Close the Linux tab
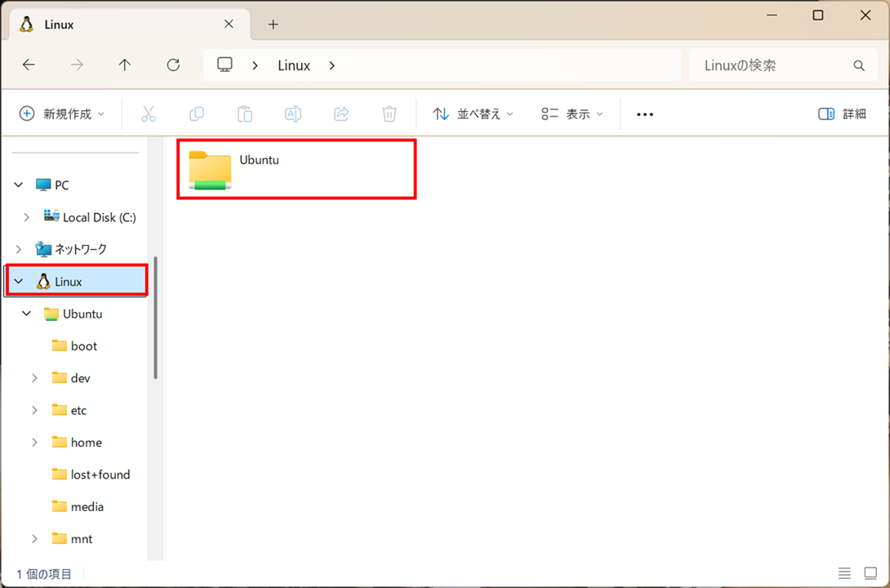This screenshot has height=588, width=890. 229,24
